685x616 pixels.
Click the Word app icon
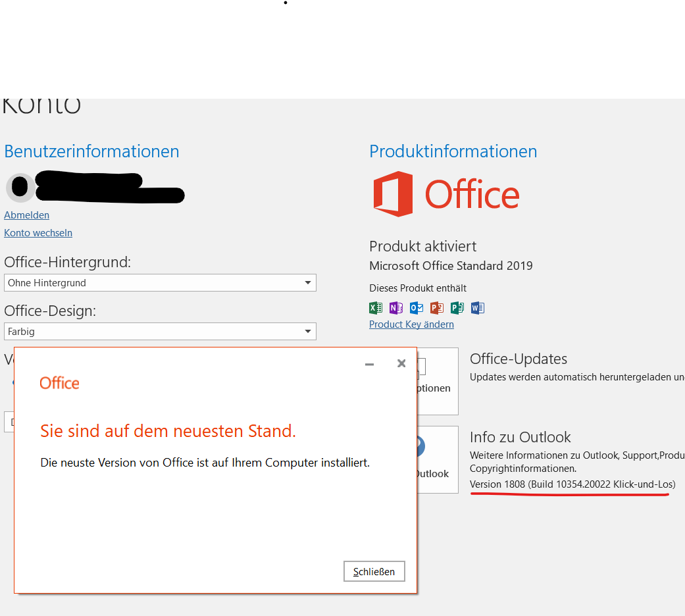click(x=478, y=308)
